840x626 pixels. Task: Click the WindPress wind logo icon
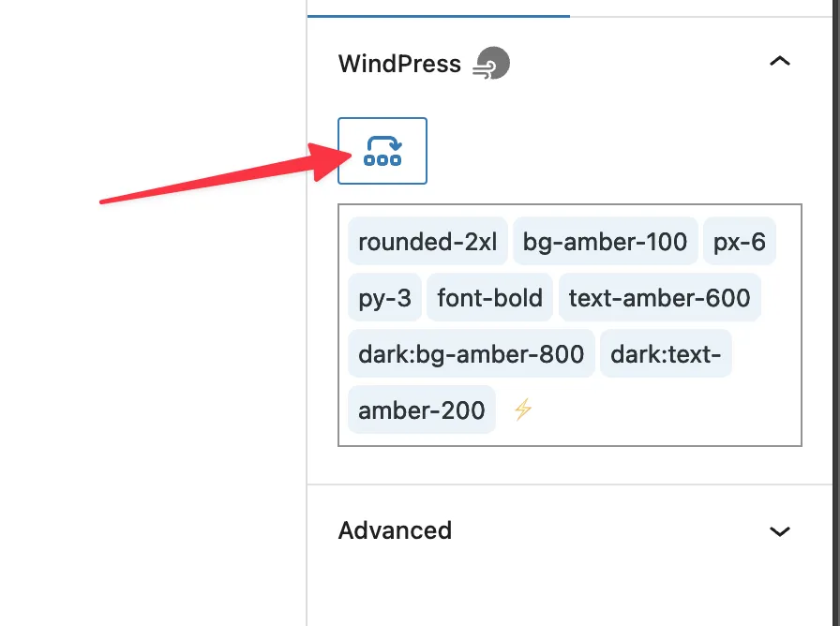pyautogui.click(x=492, y=64)
